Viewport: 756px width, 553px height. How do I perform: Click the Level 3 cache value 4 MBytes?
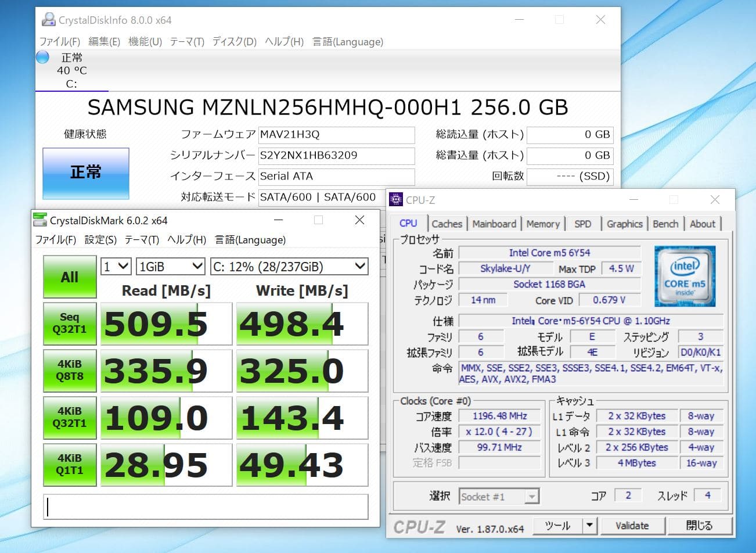click(x=637, y=463)
